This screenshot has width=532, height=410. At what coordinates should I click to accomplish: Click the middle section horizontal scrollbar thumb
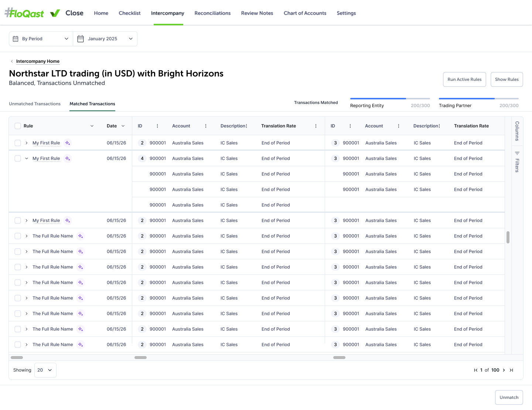[140, 358]
